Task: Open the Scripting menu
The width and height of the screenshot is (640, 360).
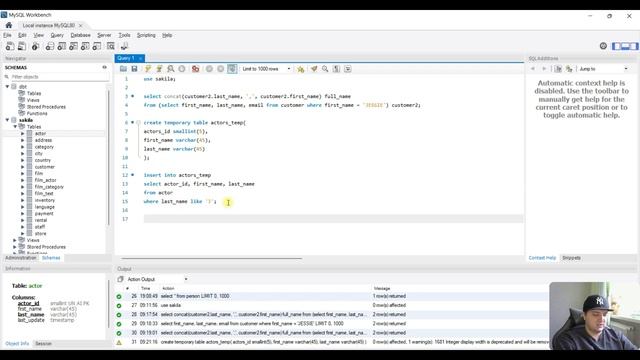Action: (146, 36)
